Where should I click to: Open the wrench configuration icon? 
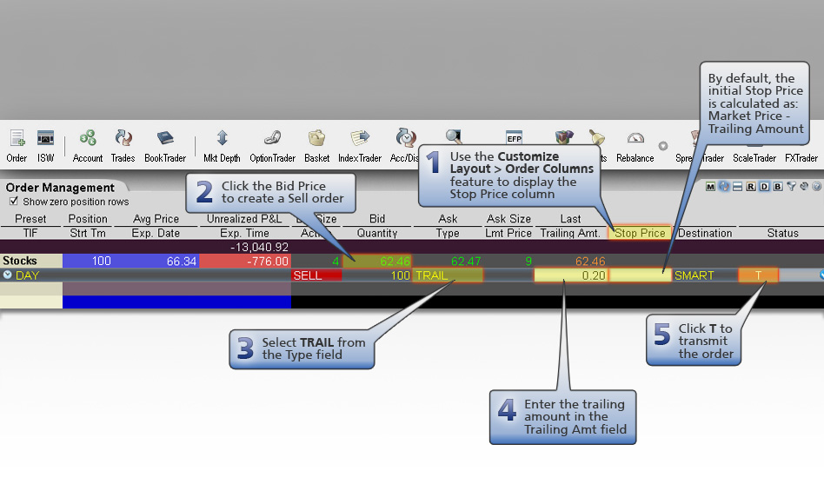[804, 187]
